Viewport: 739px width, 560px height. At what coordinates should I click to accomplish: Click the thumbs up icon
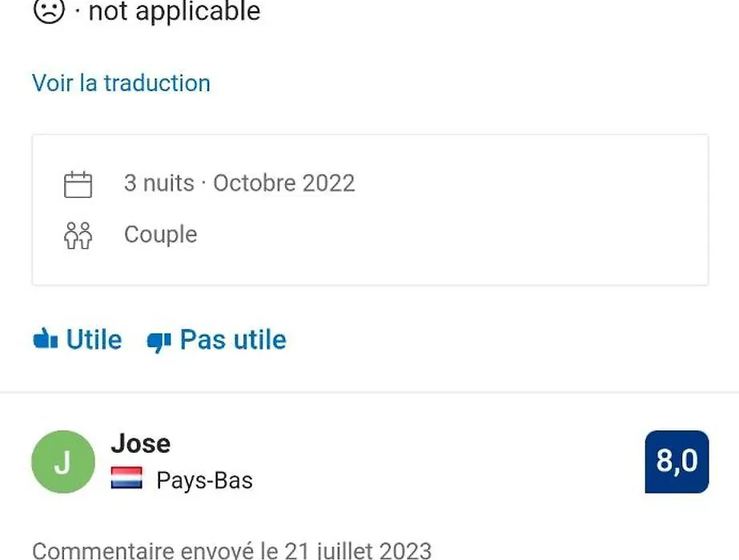(x=46, y=338)
